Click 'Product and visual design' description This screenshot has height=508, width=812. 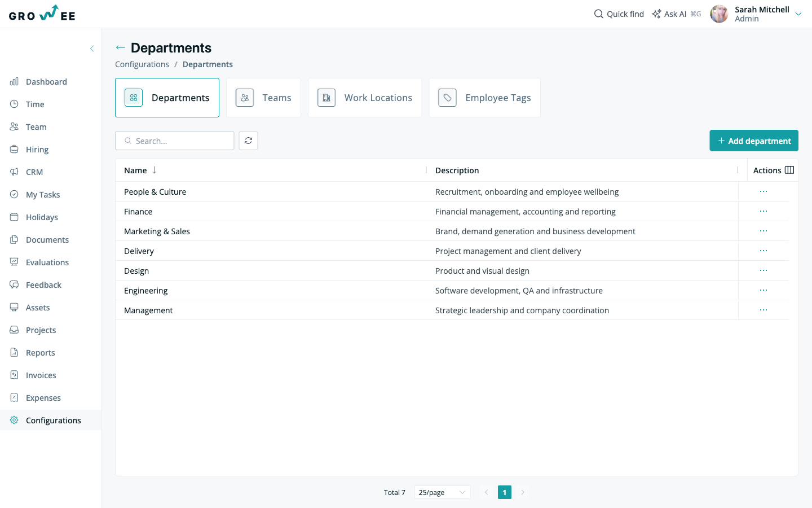pyautogui.click(x=482, y=271)
